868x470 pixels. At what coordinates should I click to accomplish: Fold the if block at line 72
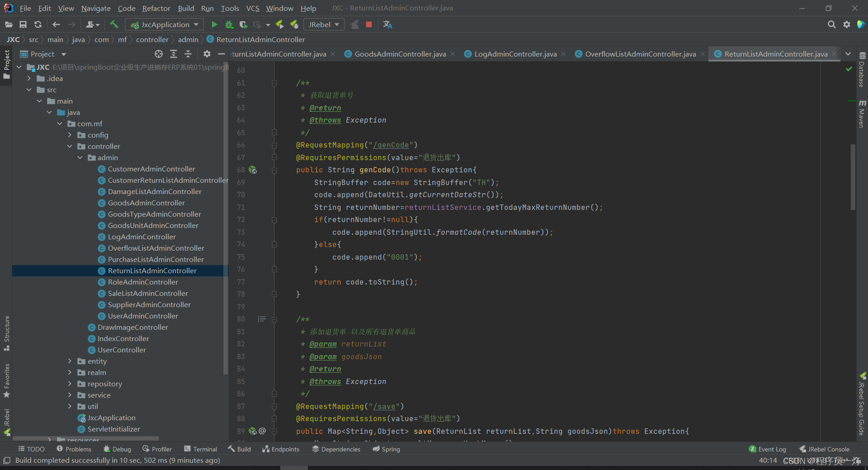pyautogui.click(x=274, y=220)
